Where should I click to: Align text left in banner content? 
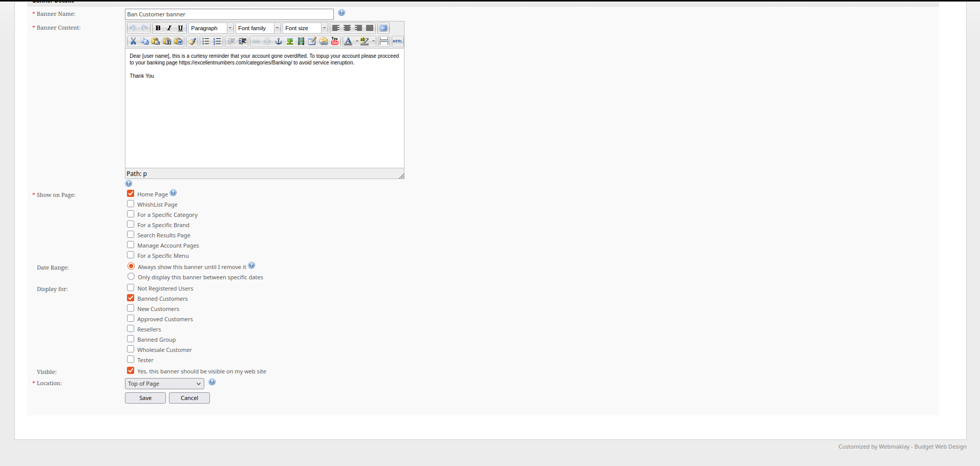click(x=336, y=28)
